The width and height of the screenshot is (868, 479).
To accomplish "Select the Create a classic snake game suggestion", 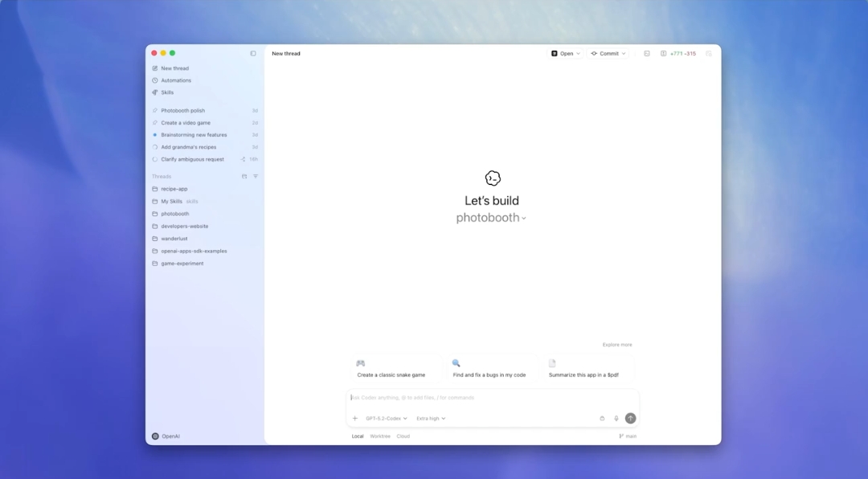I will [395, 370].
